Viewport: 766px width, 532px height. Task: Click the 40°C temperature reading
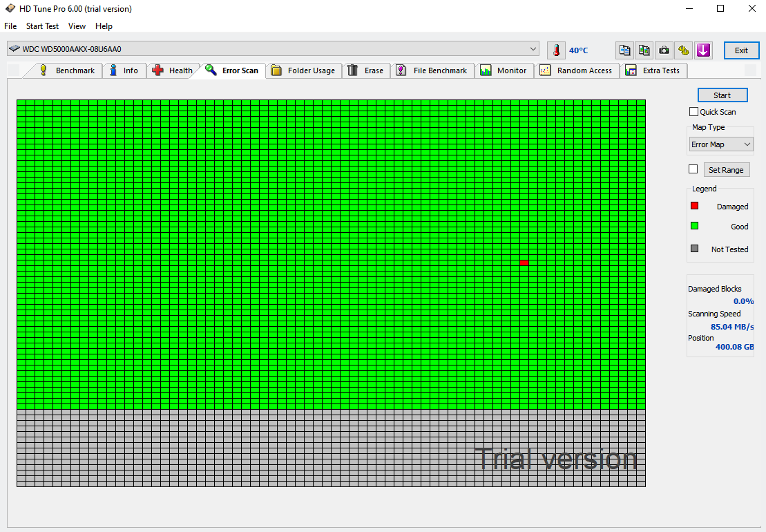click(x=578, y=50)
